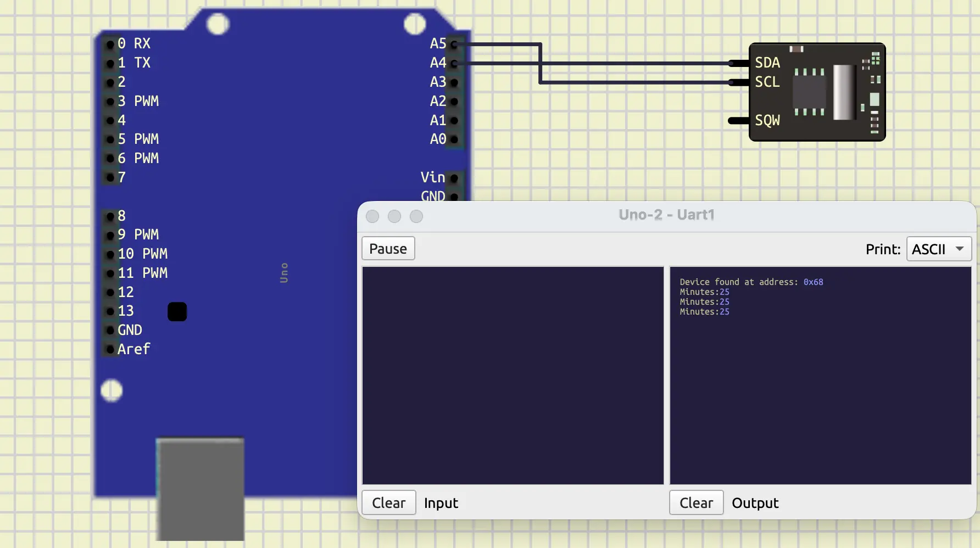This screenshot has height=548, width=980.
Task: Click the 'Print:' label in the monitor
Action: pyautogui.click(x=883, y=249)
